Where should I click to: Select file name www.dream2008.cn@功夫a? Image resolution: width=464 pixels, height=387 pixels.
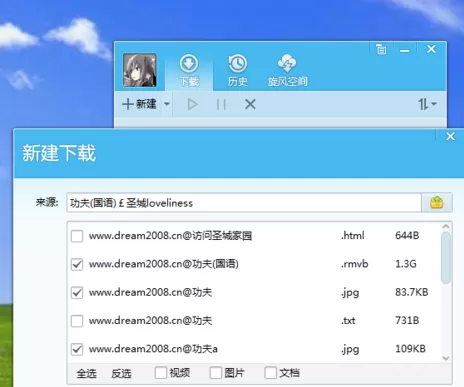[x=153, y=349]
